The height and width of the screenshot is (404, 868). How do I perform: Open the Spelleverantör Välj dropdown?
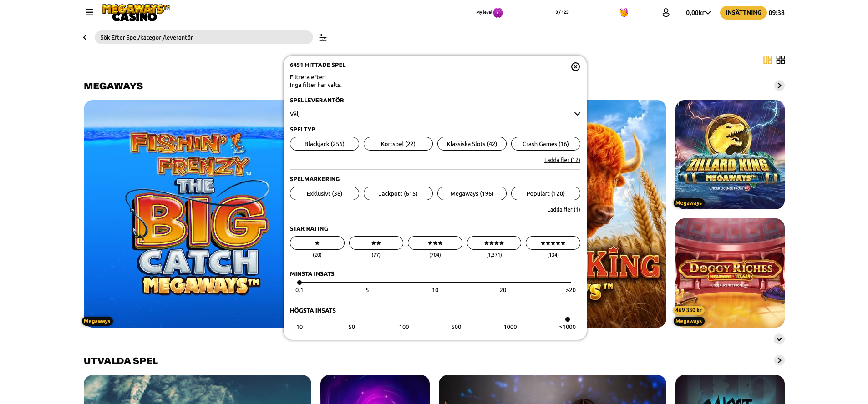click(x=435, y=114)
